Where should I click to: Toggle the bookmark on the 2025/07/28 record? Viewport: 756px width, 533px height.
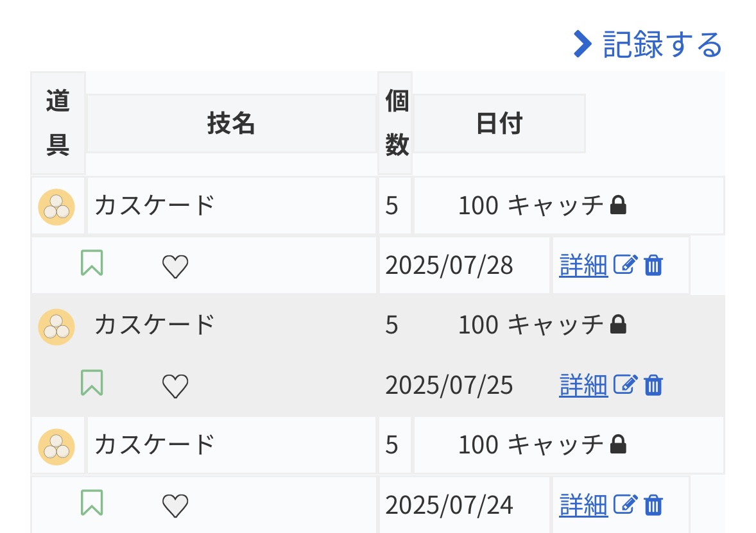[92, 264]
